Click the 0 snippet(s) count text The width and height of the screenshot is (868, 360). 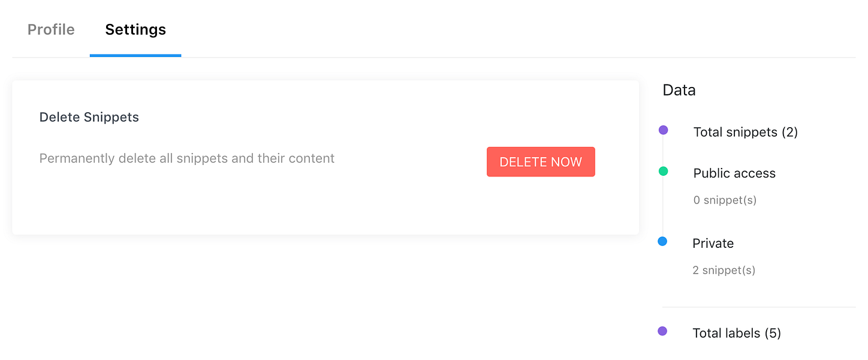click(x=725, y=200)
